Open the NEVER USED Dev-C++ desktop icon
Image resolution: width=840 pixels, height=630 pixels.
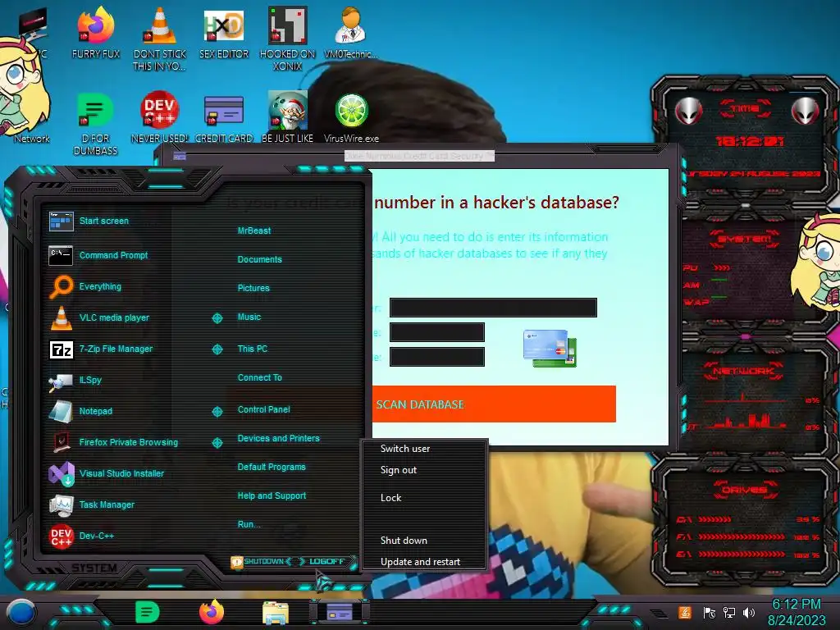click(160, 118)
